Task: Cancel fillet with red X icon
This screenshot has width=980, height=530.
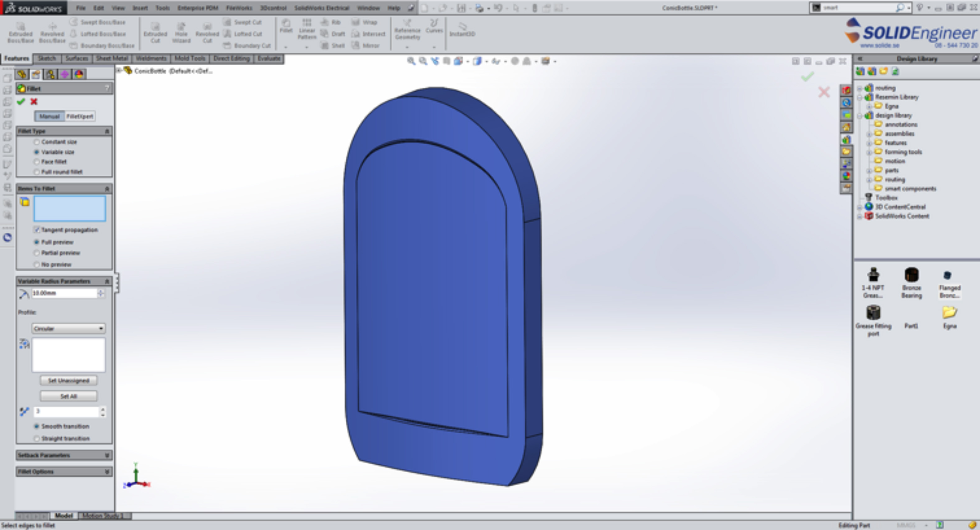Action: [x=34, y=102]
